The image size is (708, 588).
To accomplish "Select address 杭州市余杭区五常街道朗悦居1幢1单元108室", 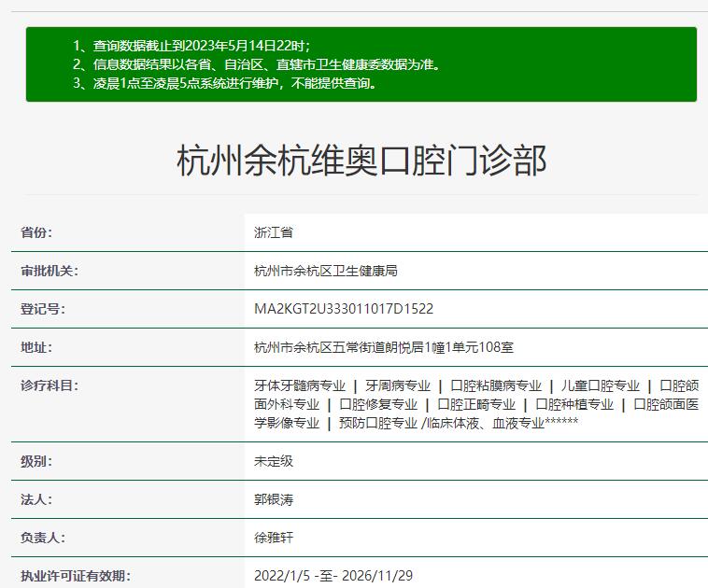I will (x=384, y=347).
